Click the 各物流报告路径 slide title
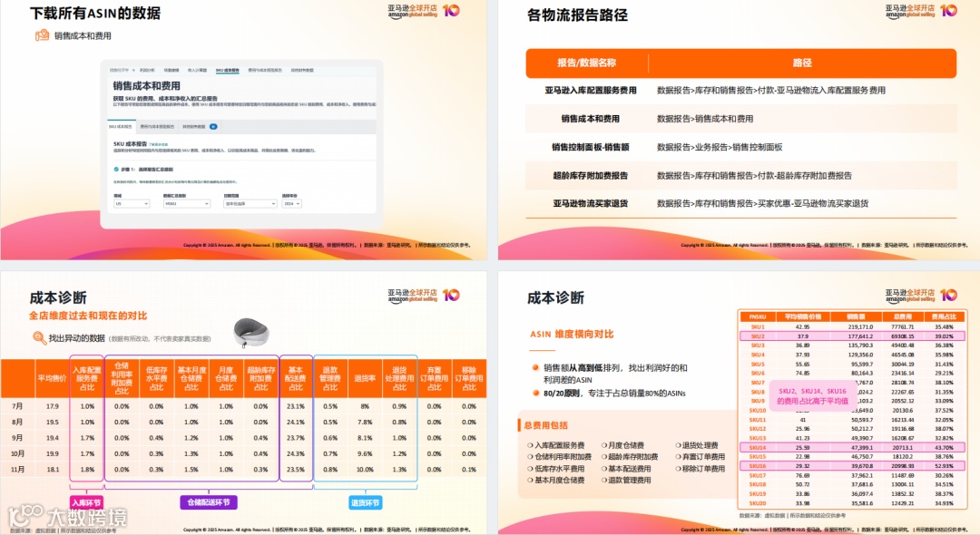Viewport: 980px width, 535px height. [x=577, y=15]
